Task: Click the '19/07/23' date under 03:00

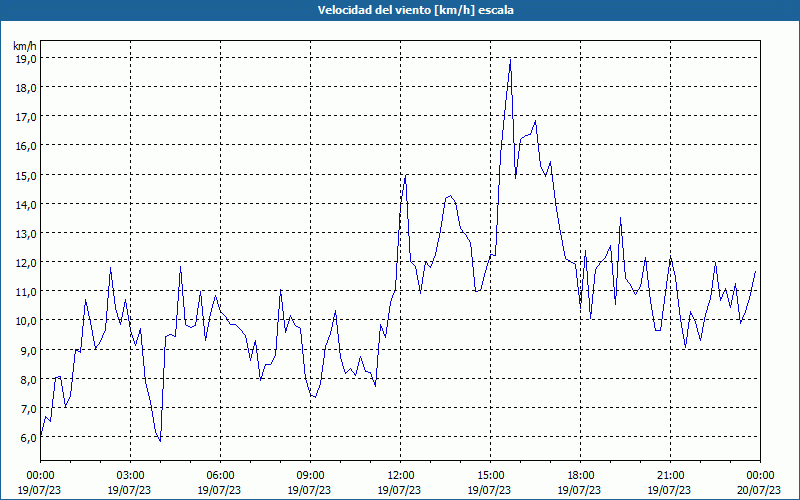Action: (129, 490)
